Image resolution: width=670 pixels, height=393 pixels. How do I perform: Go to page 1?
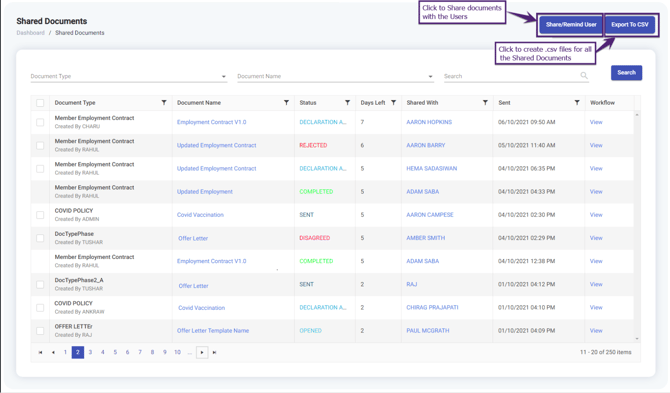coord(65,352)
